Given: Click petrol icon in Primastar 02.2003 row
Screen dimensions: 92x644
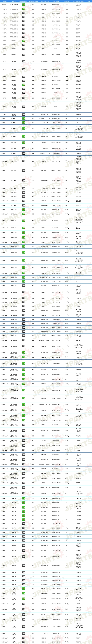Looking at the screenshot, I should click(x=24, y=9).
